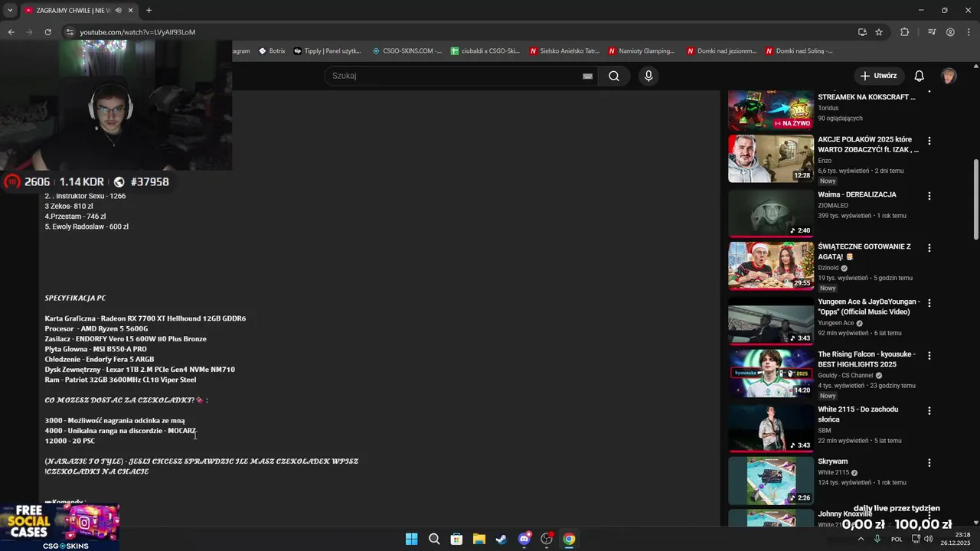The image size is (980, 551).
Task: Open OBS Studio from the taskbar
Action: tap(547, 539)
